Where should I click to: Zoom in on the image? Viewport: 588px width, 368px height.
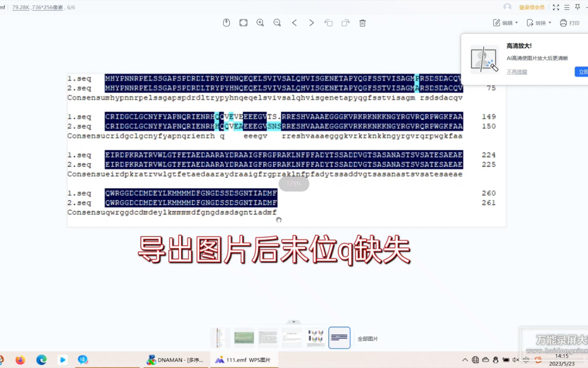(x=260, y=22)
